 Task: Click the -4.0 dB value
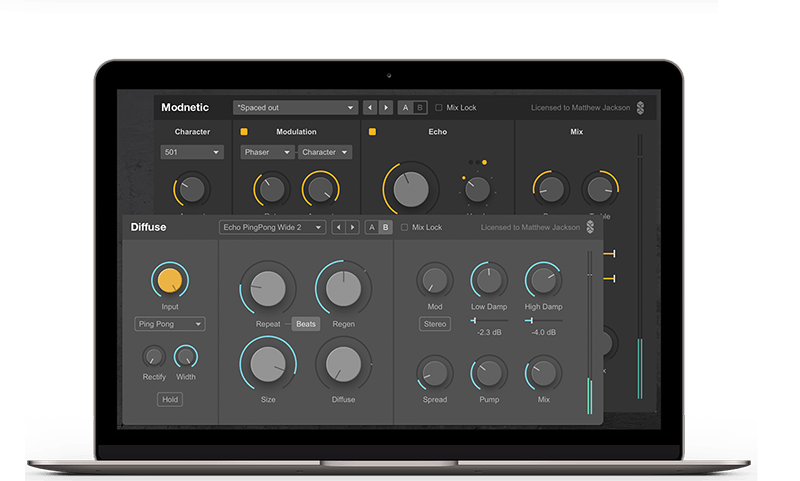click(543, 332)
